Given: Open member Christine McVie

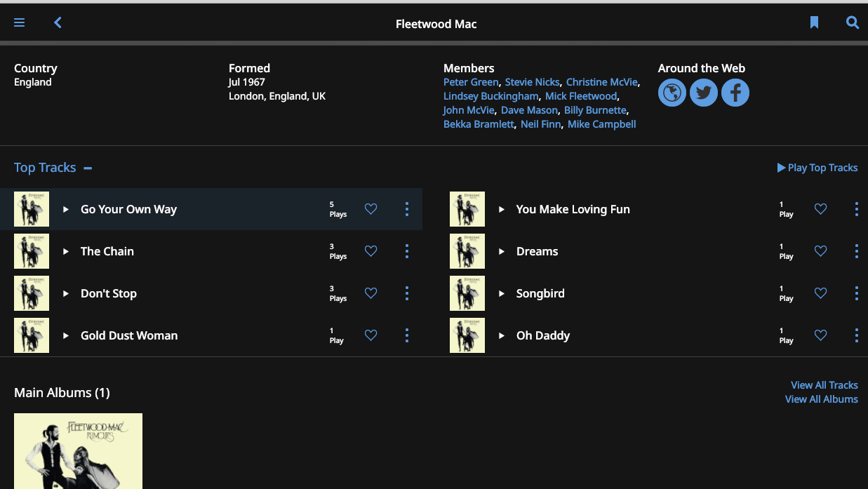Looking at the screenshot, I should click(602, 82).
